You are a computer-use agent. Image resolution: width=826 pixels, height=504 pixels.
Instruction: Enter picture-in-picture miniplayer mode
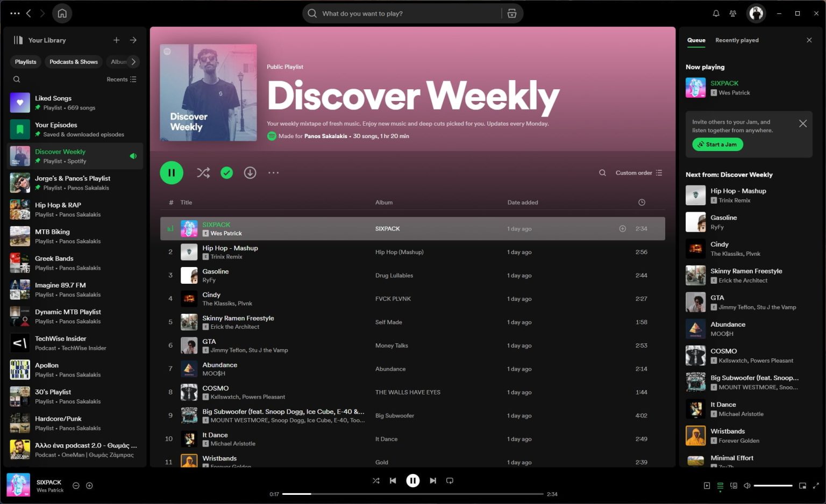[802, 485]
